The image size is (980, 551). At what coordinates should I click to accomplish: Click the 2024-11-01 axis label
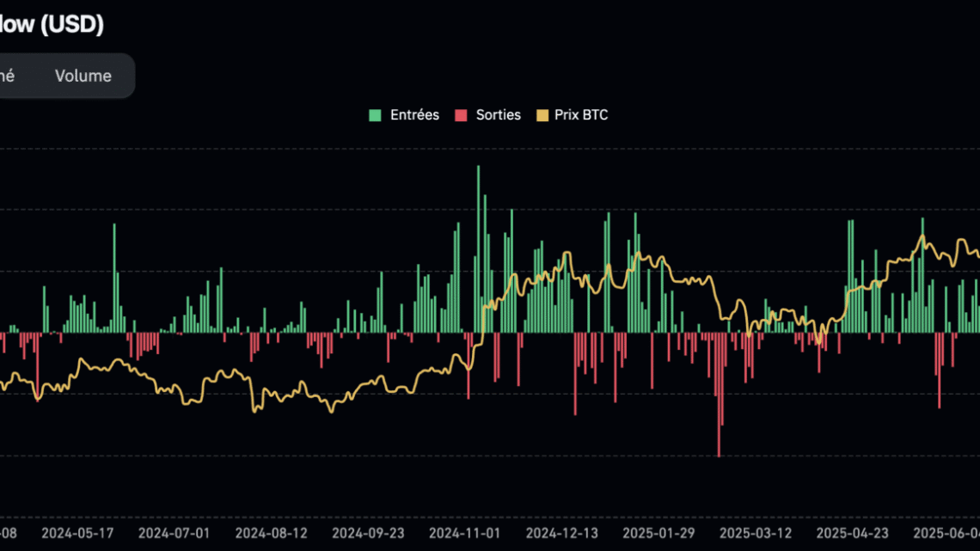point(464,532)
